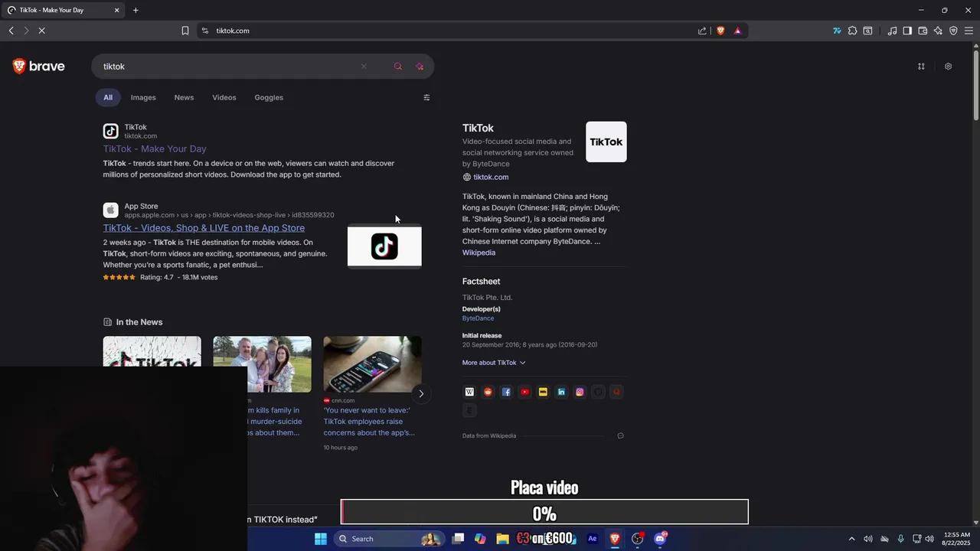Open File Explorer from taskbar
Image resolution: width=980 pixels, height=551 pixels.
coord(502,539)
